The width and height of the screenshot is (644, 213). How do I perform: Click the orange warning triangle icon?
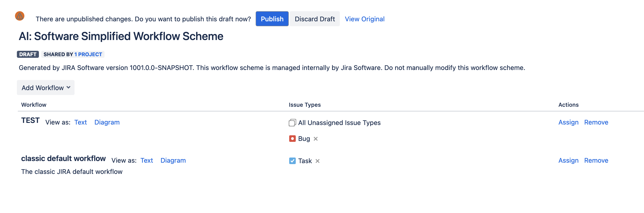(19, 16)
